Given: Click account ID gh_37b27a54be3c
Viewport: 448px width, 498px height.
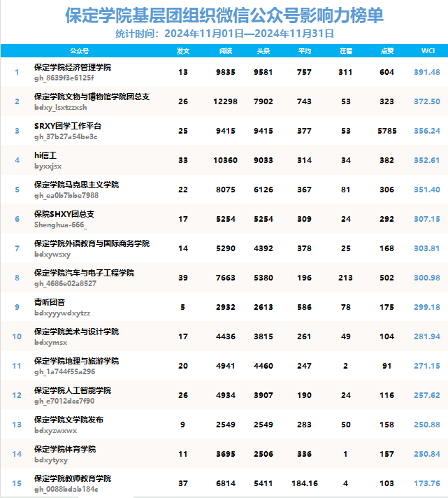Looking at the screenshot, I should [66, 137].
